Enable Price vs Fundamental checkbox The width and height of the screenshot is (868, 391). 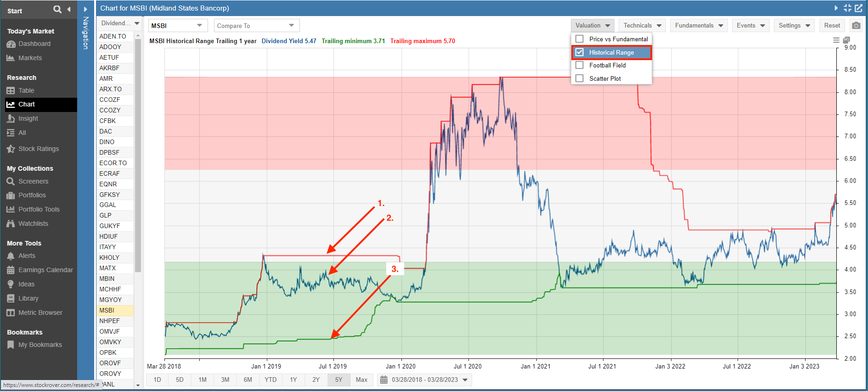pyautogui.click(x=580, y=39)
